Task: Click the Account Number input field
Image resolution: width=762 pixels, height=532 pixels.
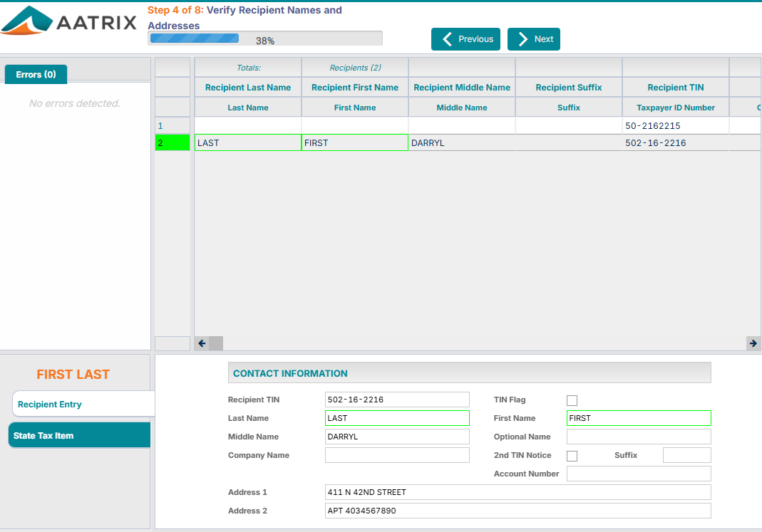Action: click(x=639, y=474)
